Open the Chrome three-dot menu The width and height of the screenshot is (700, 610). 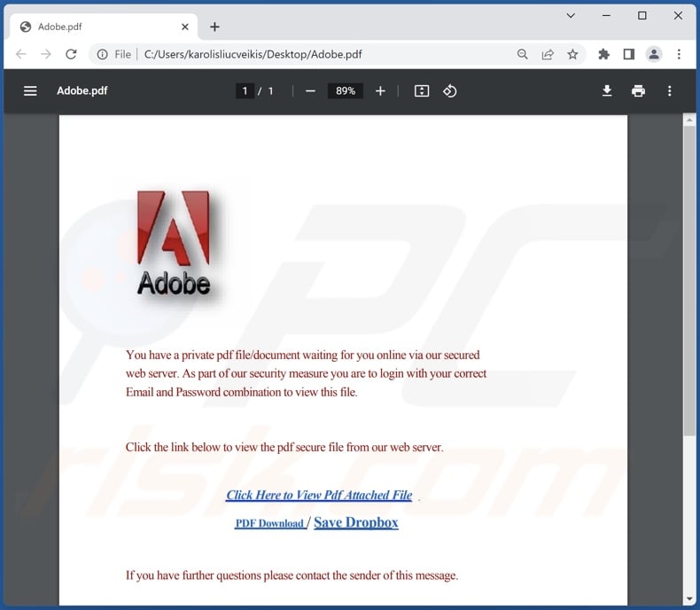tap(679, 54)
